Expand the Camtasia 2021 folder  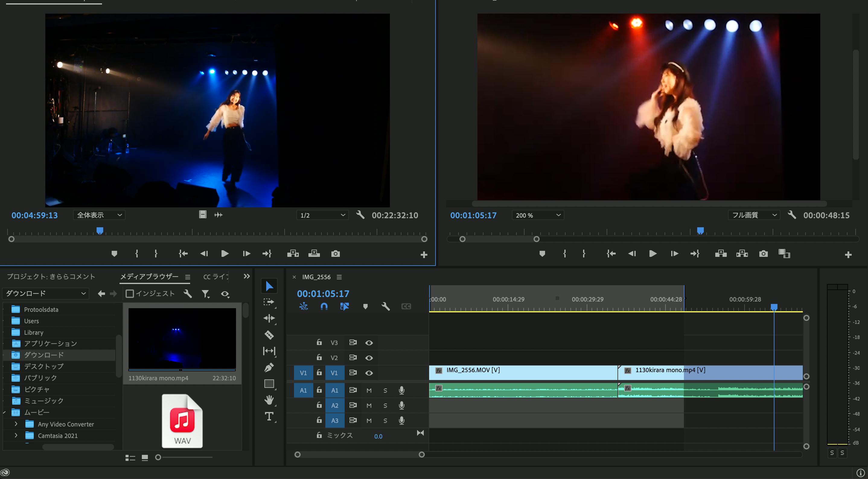16,436
